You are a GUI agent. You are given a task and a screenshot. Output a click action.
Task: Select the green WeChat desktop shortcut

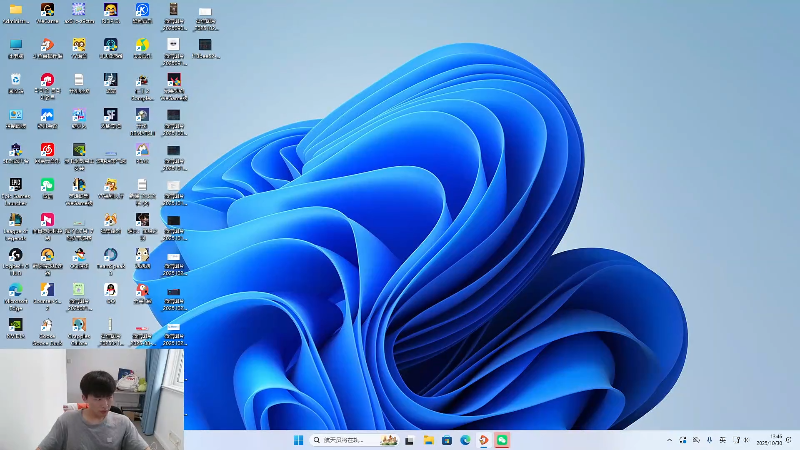pos(47,186)
